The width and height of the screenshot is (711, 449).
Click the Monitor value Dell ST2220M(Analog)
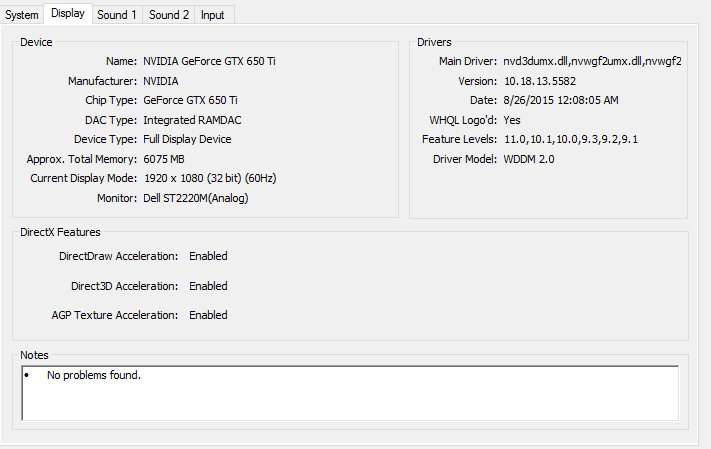[x=195, y=198]
